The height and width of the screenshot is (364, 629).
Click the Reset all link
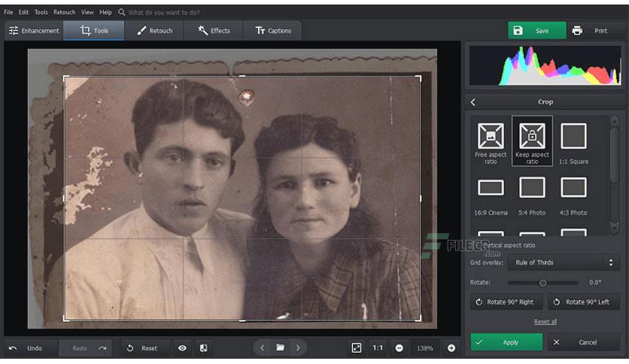tap(545, 321)
